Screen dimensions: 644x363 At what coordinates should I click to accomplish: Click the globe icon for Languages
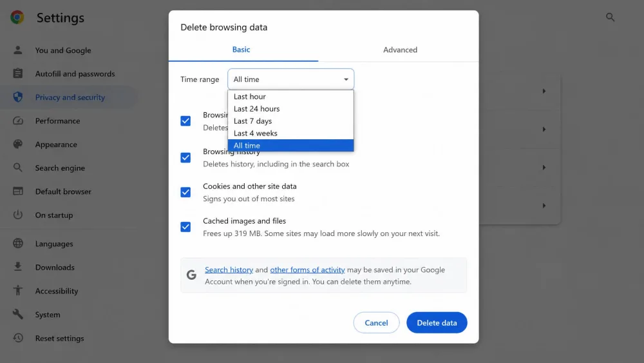pos(17,243)
